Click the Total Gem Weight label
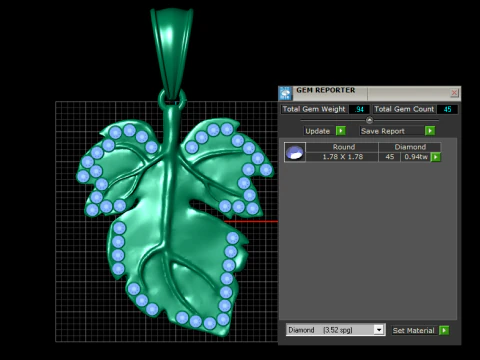 pos(314,109)
